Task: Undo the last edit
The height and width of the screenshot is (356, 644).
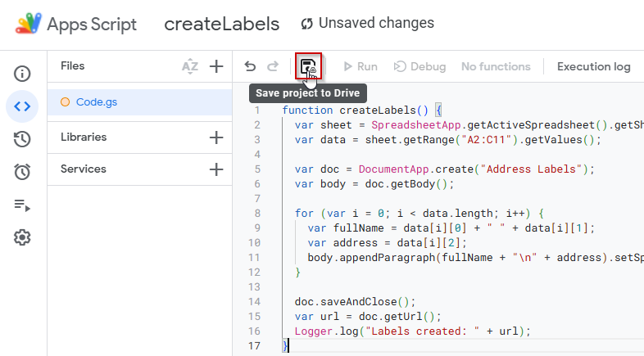Action: [250, 66]
